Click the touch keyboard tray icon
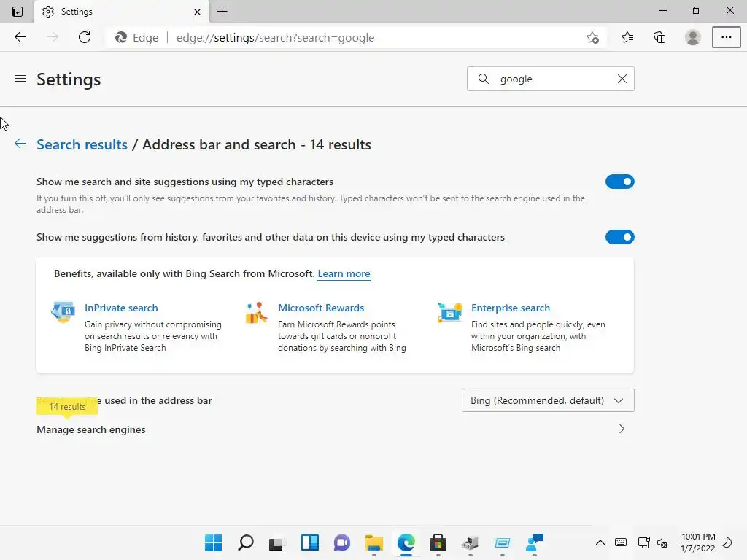Viewport: 747px width, 560px height. 620,542
